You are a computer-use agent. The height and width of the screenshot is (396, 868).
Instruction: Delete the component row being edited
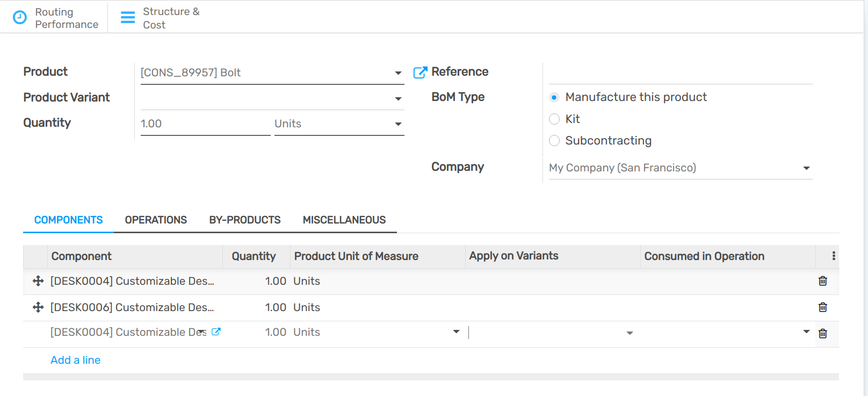[x=822, y=334]
